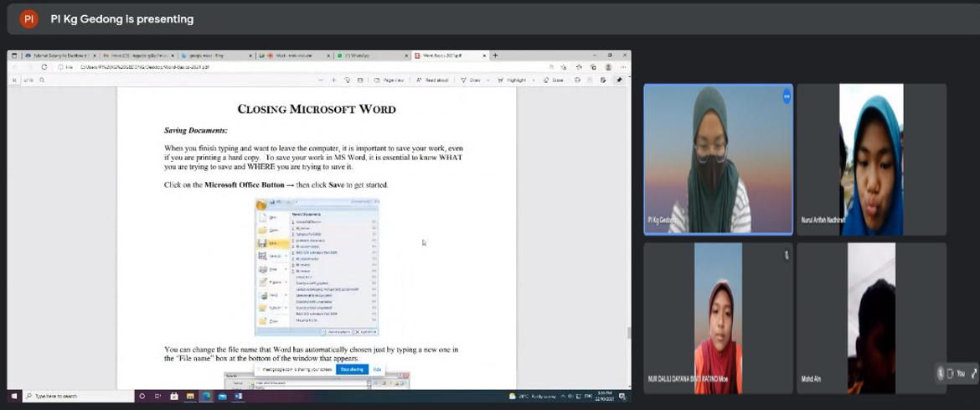
Task: Open more options on PI Kg Gedong tile
Action: pyautogui.click(x=786, y=96)
